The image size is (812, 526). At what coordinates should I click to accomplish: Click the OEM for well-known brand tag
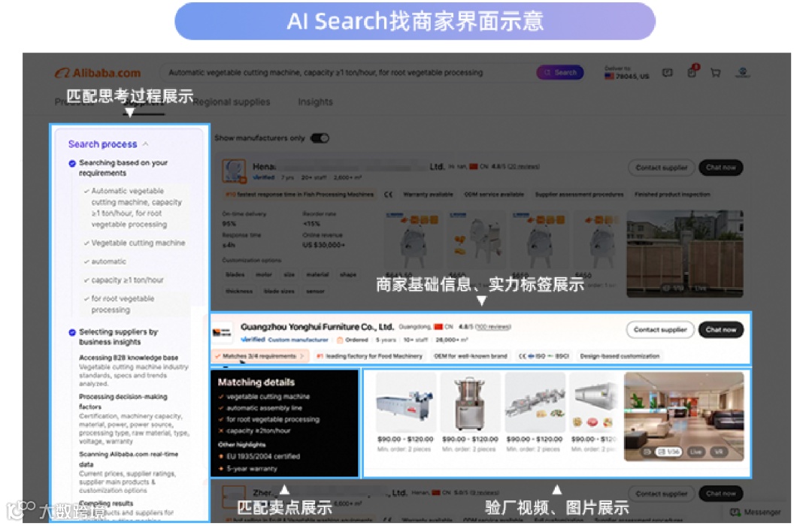tap(470, 356)
